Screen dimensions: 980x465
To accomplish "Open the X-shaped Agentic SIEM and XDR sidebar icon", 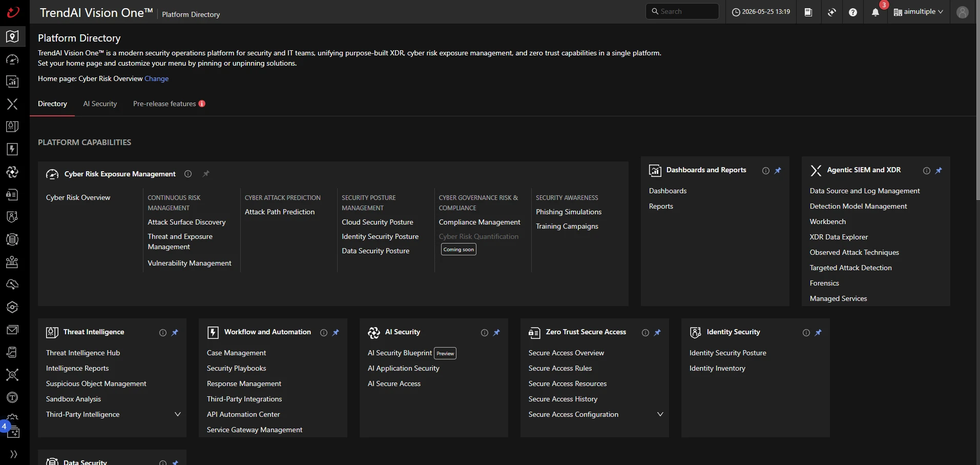I will point(12,104).
